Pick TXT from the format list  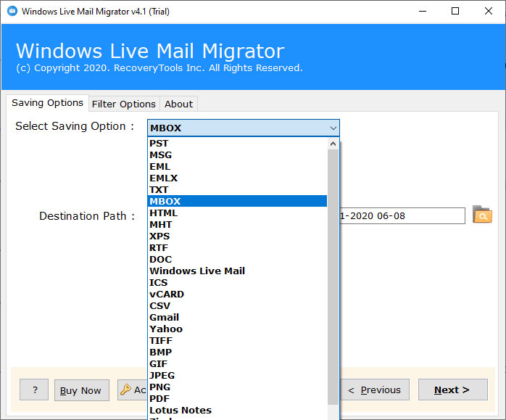pos(237,190)
